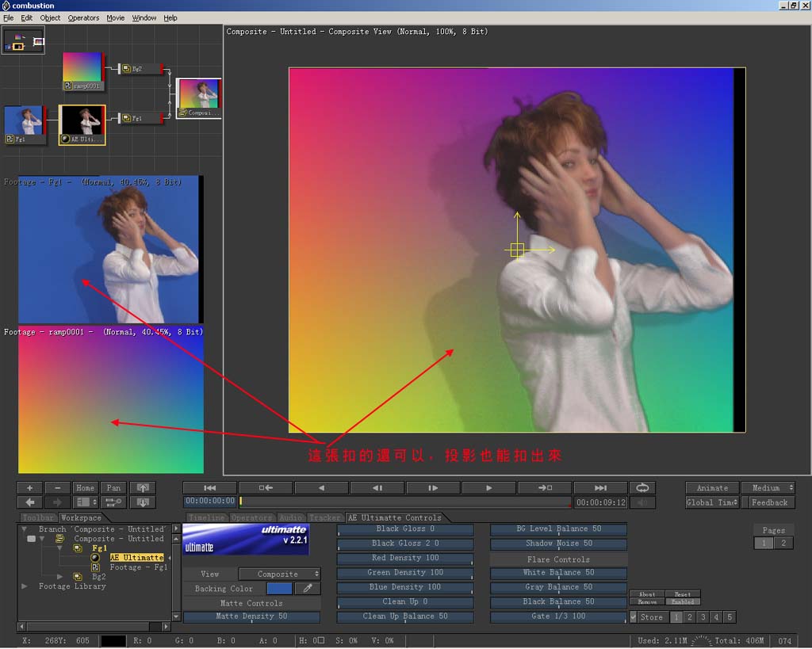
Task: Switch to the Timeline tab
Action: pyautogui.click(x=207, y=517)
